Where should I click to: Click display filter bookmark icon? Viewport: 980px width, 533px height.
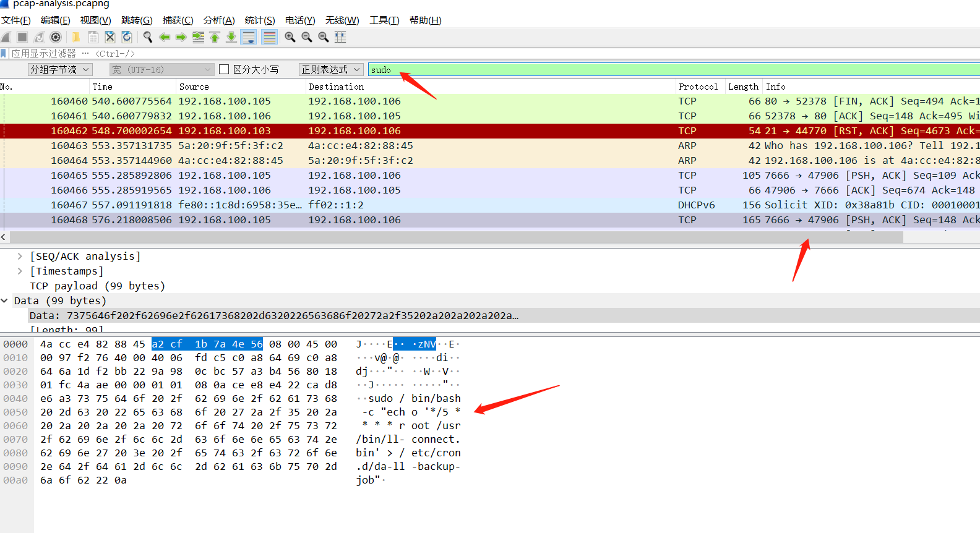[4, 54]
